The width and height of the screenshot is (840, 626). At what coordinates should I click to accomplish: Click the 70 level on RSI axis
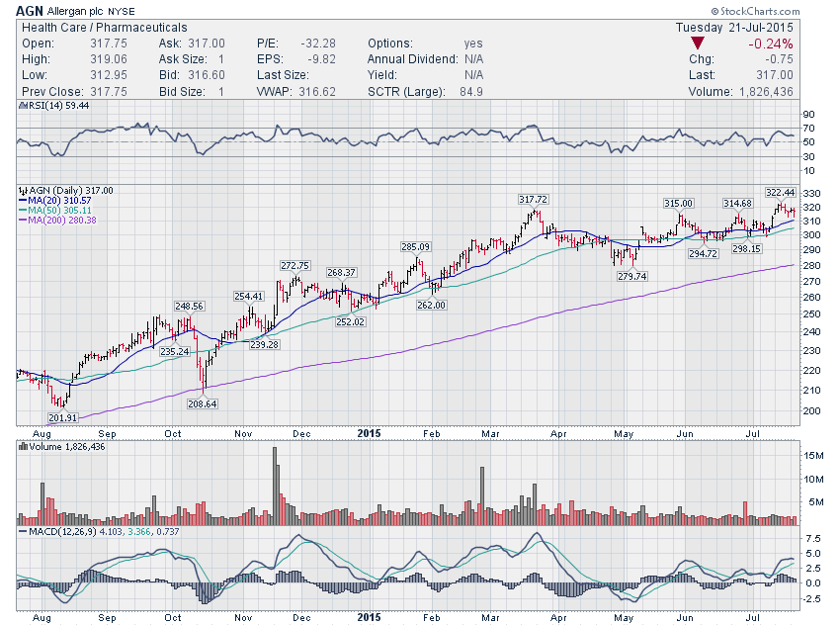[x=809, y=129]
